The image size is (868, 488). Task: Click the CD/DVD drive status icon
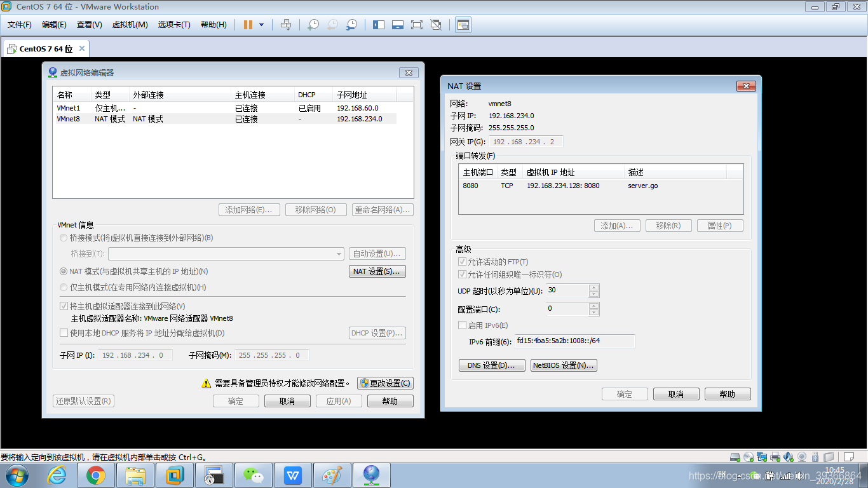pos(748,456)
